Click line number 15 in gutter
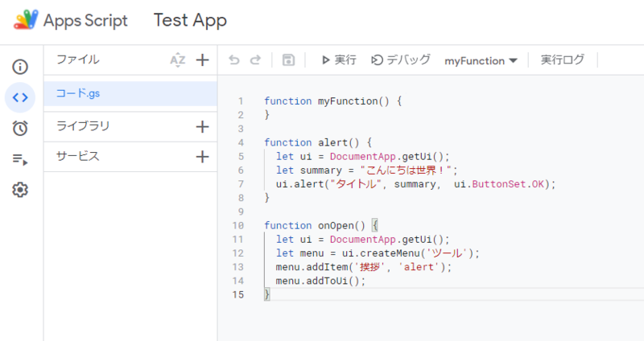 [x=238, y=294]
